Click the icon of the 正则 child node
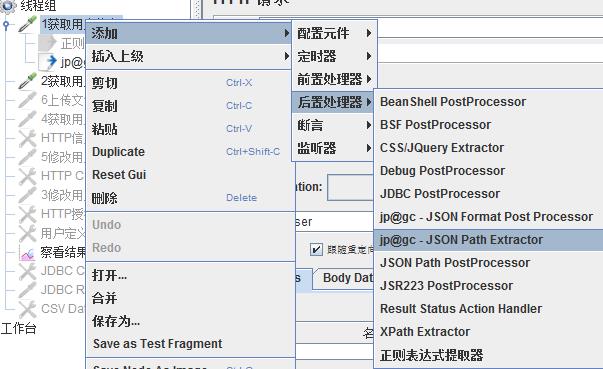The height and width of the screenshot is (369, 603). click(x=48, y=43)
